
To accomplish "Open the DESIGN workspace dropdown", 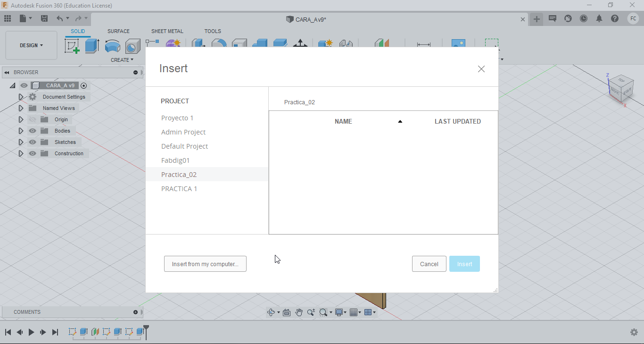I will coord(31,45).
